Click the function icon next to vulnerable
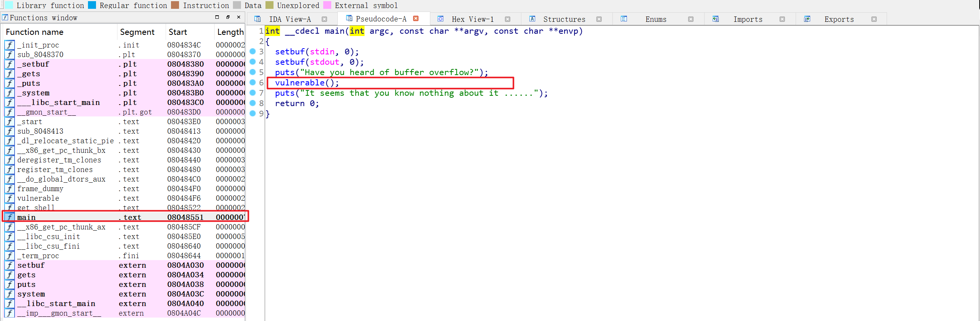The image size is (980, 321). [10, 198]
